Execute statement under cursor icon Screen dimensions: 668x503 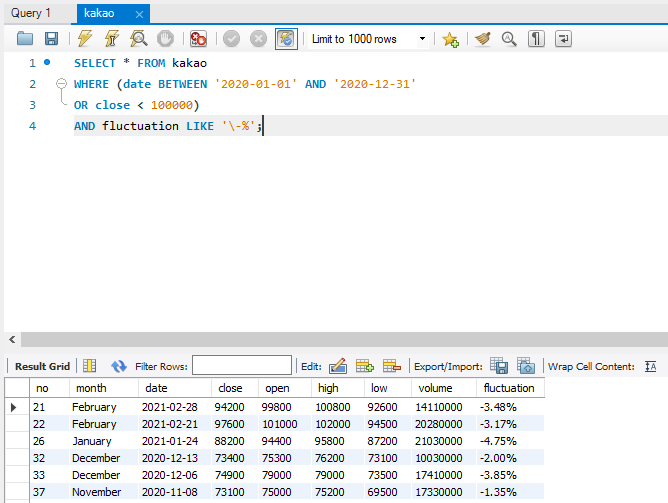coord(112,39)
